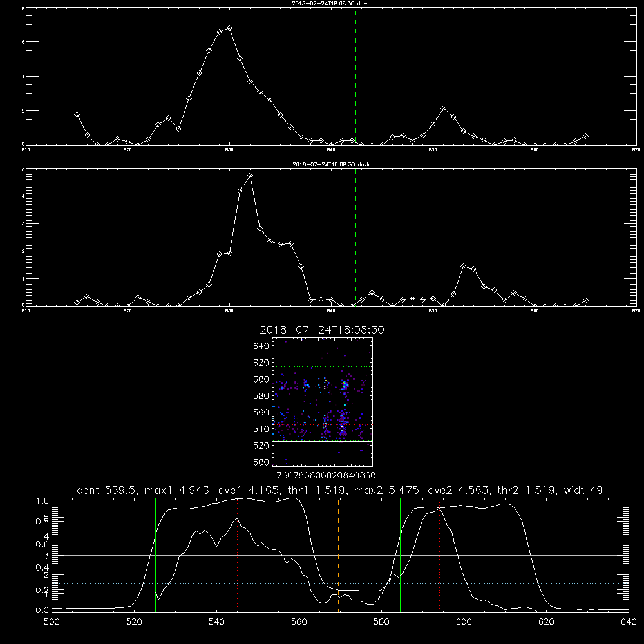Click bottom plot x-axis label 600
Image resolution: width=644 pixels, height=644 pixels.
[x=464, y=622]
